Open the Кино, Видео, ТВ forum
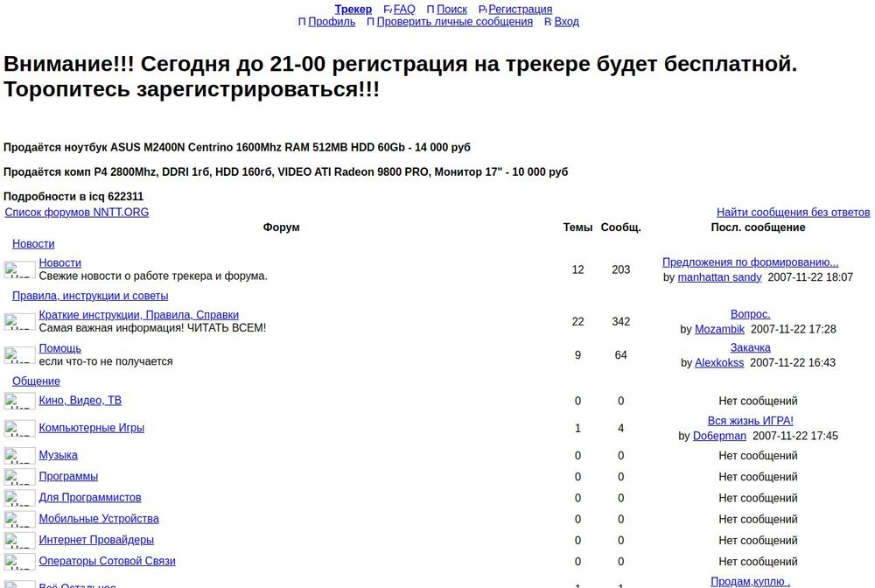This screenshot has height=588, width=875. [x=80, y=400]
